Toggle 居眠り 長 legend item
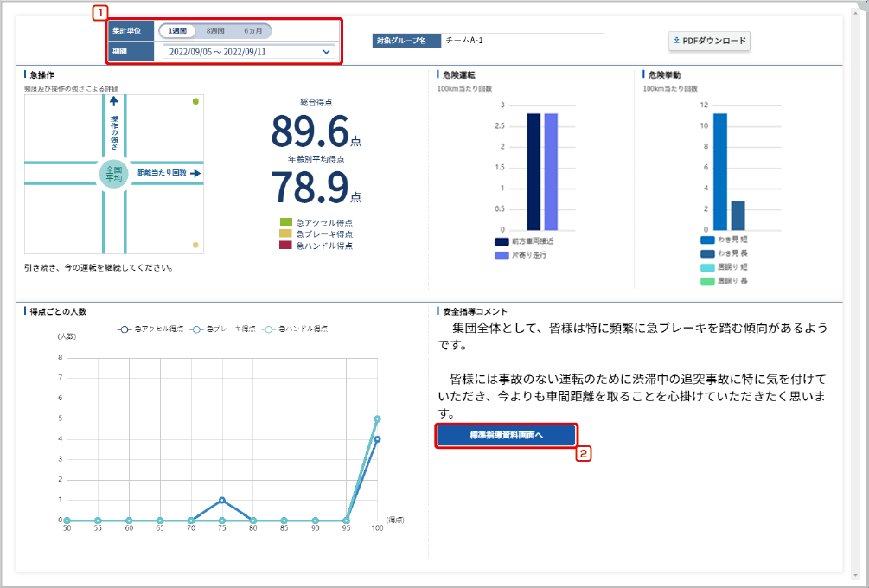The image size is (869, 588). point(707,281)
